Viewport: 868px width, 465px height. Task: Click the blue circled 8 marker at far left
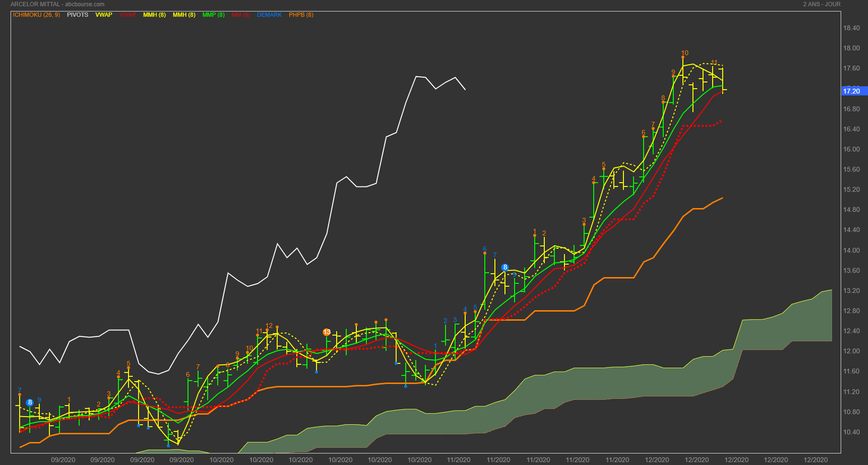(30, 403)
